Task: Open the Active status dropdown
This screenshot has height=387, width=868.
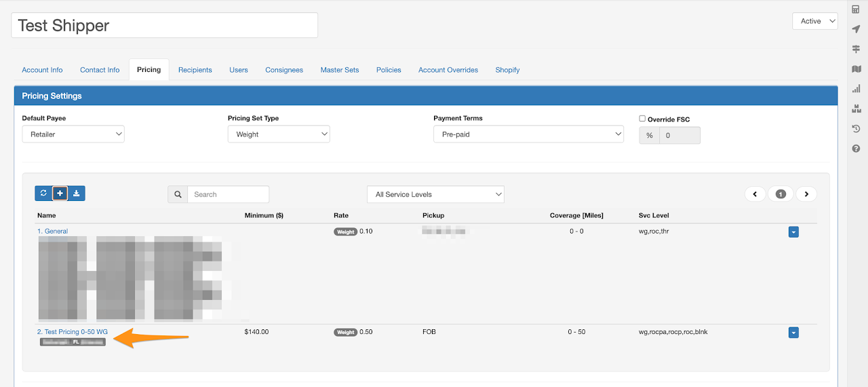Action: (815, 21)
